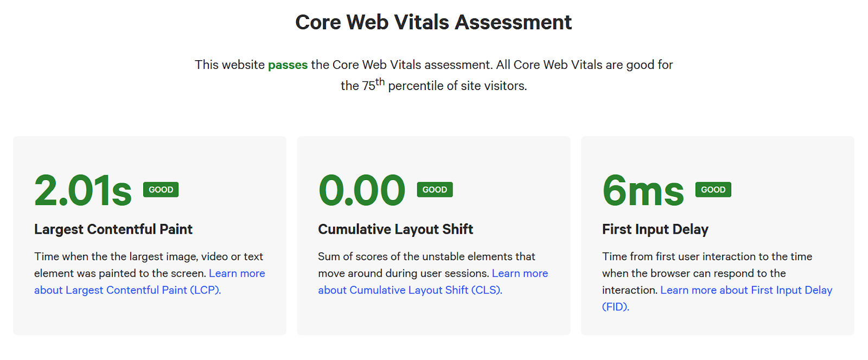Click the GOOD badge next to 6ms

tap(713, 190)
